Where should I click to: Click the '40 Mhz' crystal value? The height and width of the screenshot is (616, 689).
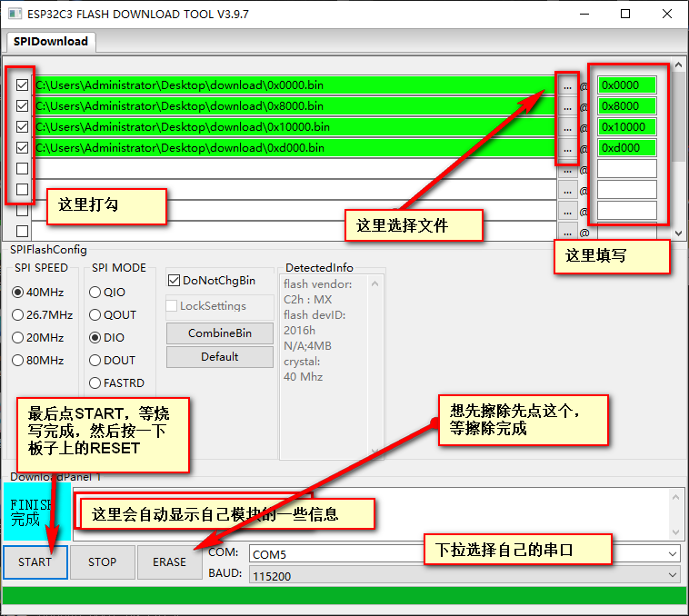[304, 377]
